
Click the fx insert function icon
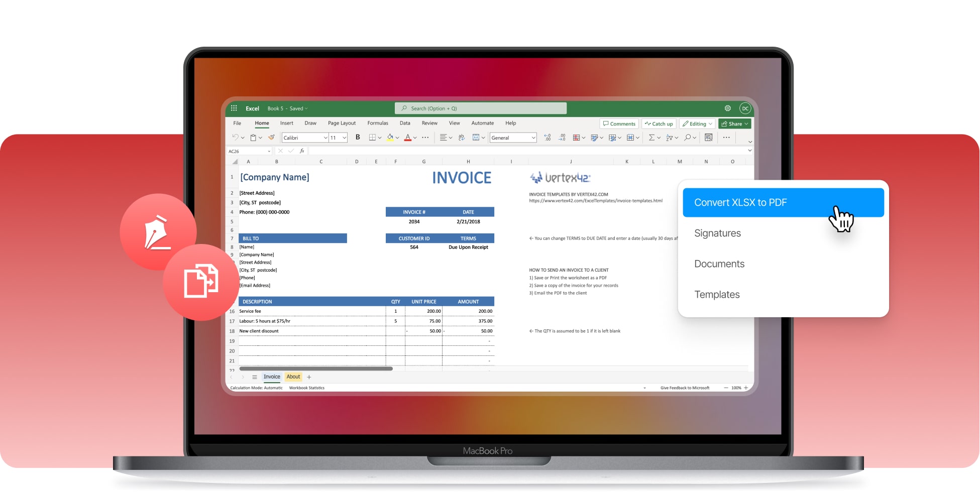click(302, 151)
